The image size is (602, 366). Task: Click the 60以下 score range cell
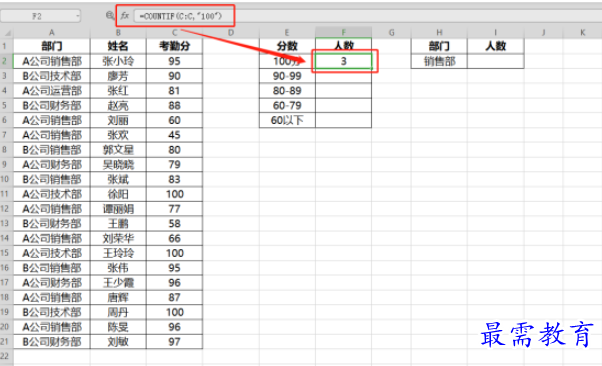[x=287, y=120]
